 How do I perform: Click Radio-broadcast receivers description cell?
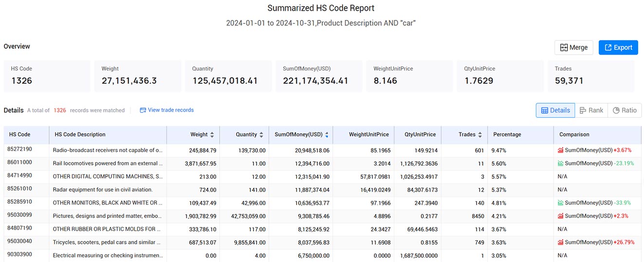tap(108, 150)
